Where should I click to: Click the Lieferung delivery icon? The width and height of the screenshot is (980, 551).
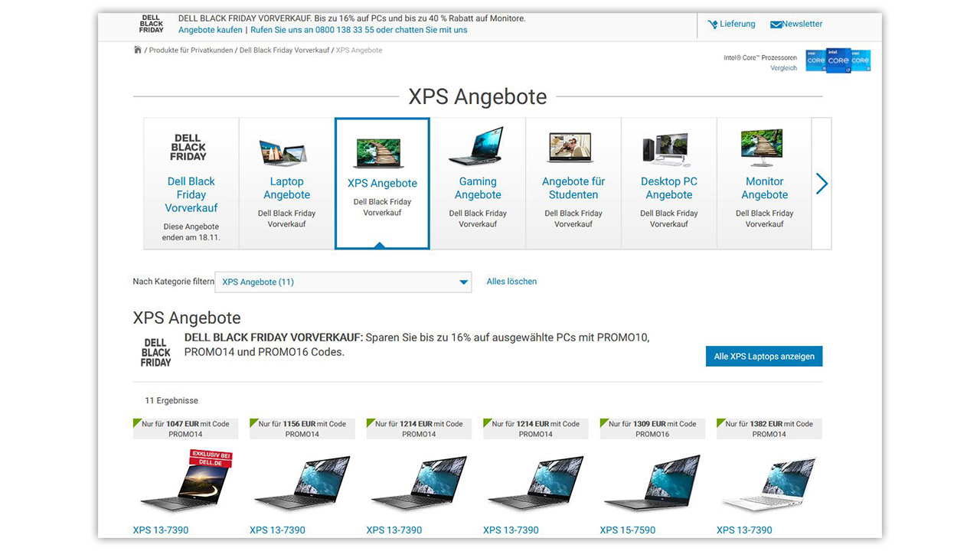[x=713, y=24]
